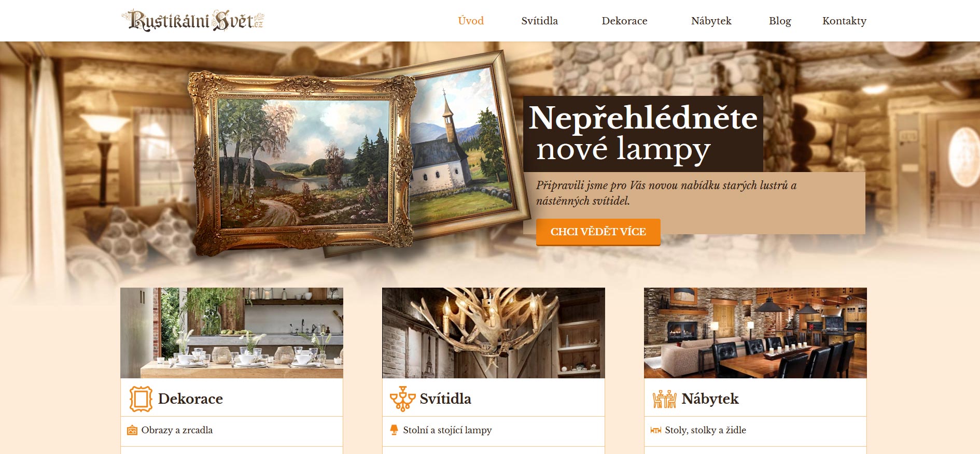Viewport: 980px width, 454px height.
Task: Visit the Blog page
Action: click(x=780, y=21)
